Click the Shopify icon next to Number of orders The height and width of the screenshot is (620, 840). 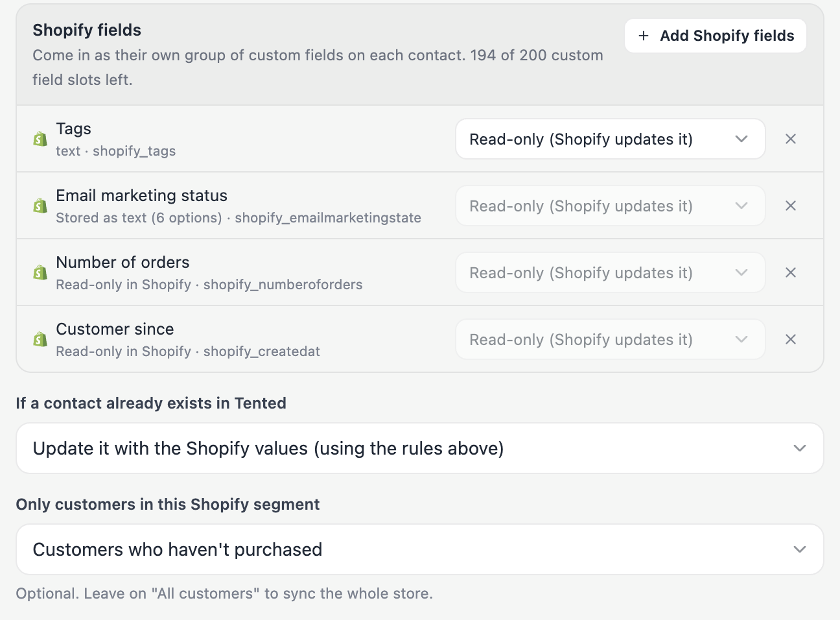tap(40, 272)
